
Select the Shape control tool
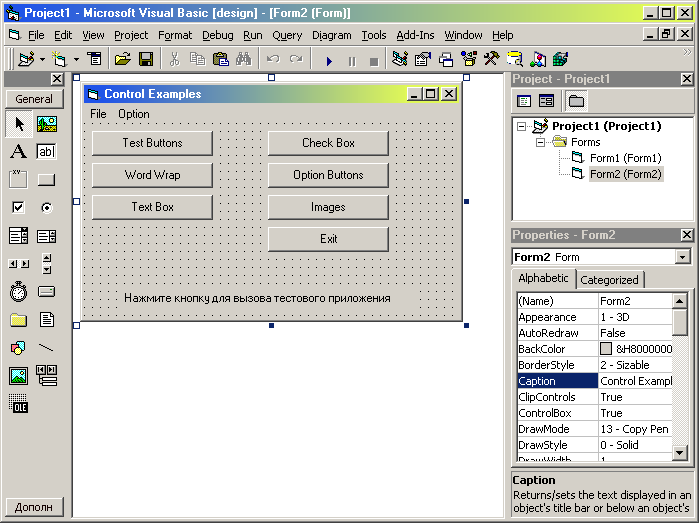(x=19, y=347)
